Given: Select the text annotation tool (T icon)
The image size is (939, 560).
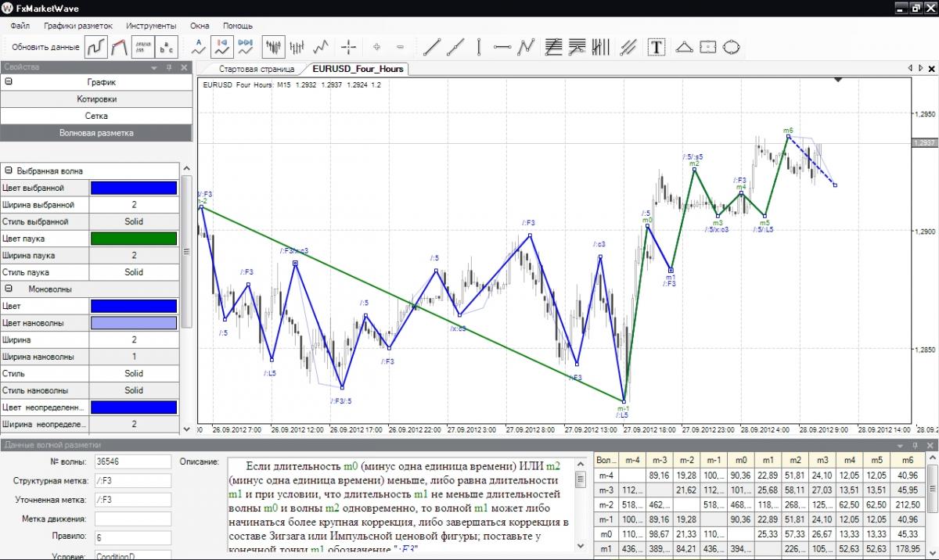Looking at the screenshot, I should pyautogui.click(x=657, y=47).
